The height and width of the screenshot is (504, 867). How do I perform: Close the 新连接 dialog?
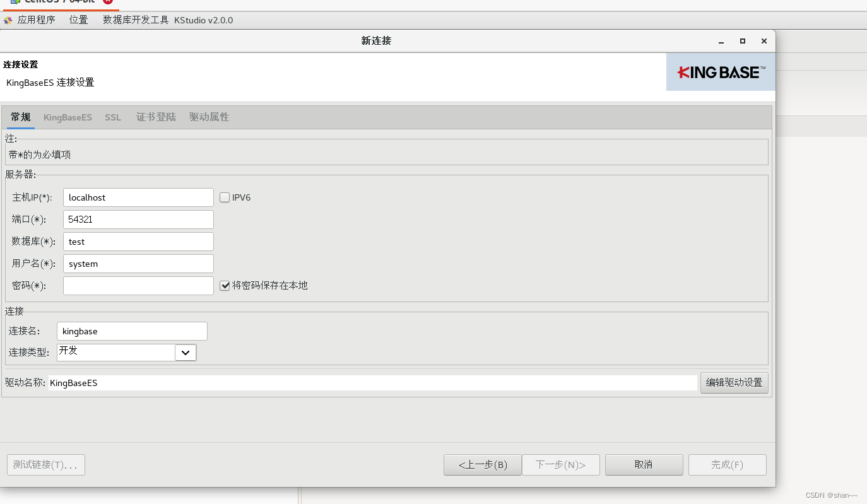[x=764, y=41]
